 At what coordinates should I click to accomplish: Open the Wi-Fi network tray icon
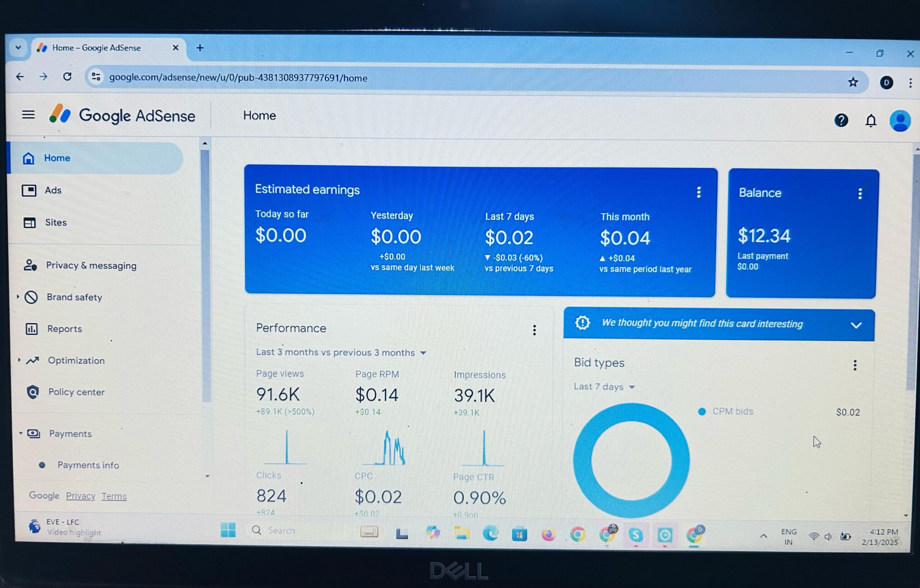[813, 536]
